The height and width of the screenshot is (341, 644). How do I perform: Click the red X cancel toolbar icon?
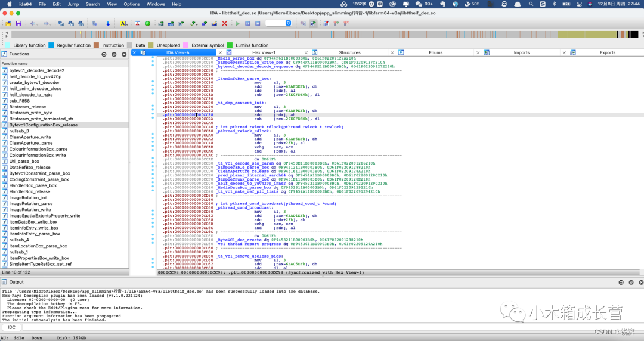click(x=225, y=23)
